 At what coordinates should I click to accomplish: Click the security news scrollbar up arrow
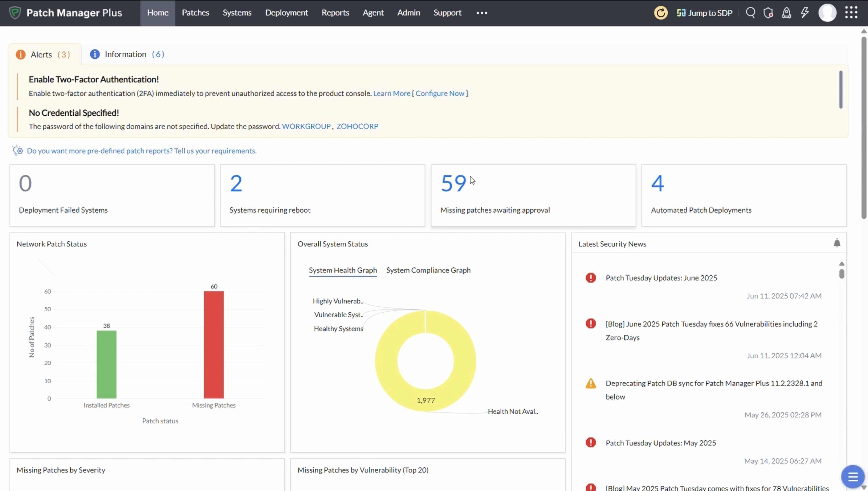coord(841,264)
